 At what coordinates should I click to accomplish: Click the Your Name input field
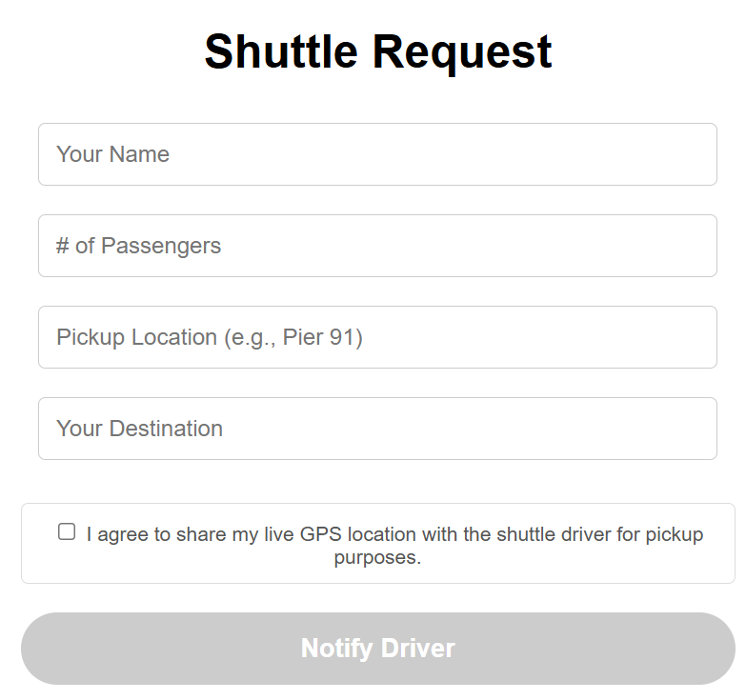click(x=377, y=154)
